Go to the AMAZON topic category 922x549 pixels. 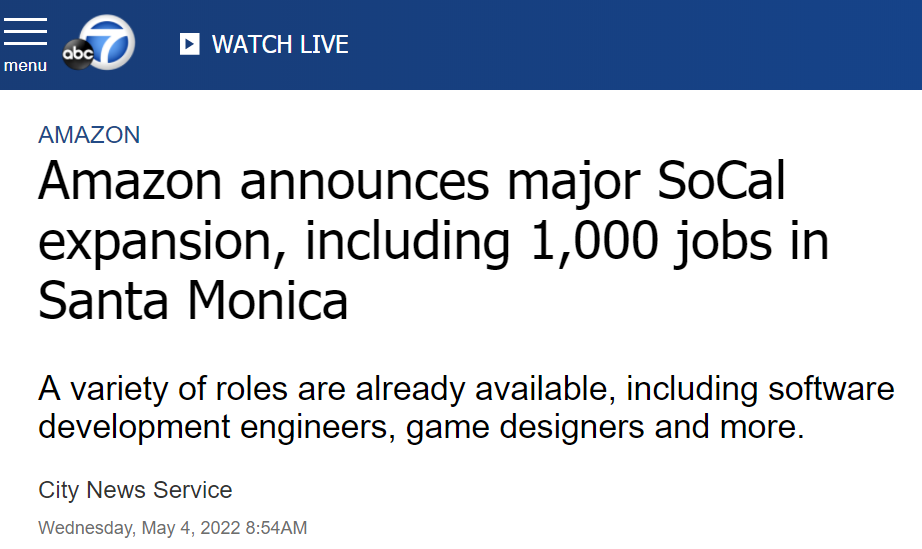tap(89, 135)
